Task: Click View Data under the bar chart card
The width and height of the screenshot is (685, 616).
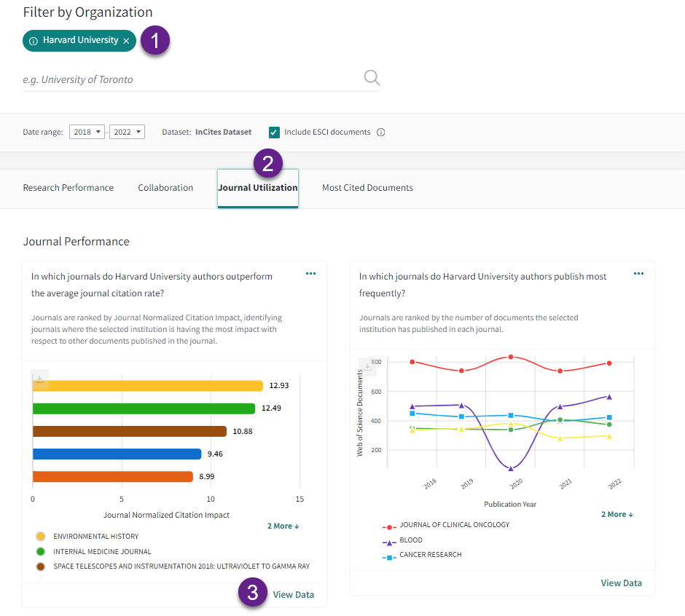Action: (x=294, y=595)
